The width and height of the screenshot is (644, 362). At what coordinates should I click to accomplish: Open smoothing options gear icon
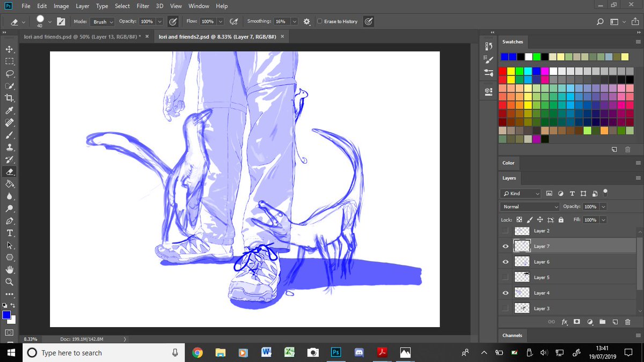(x=307, y=21)
